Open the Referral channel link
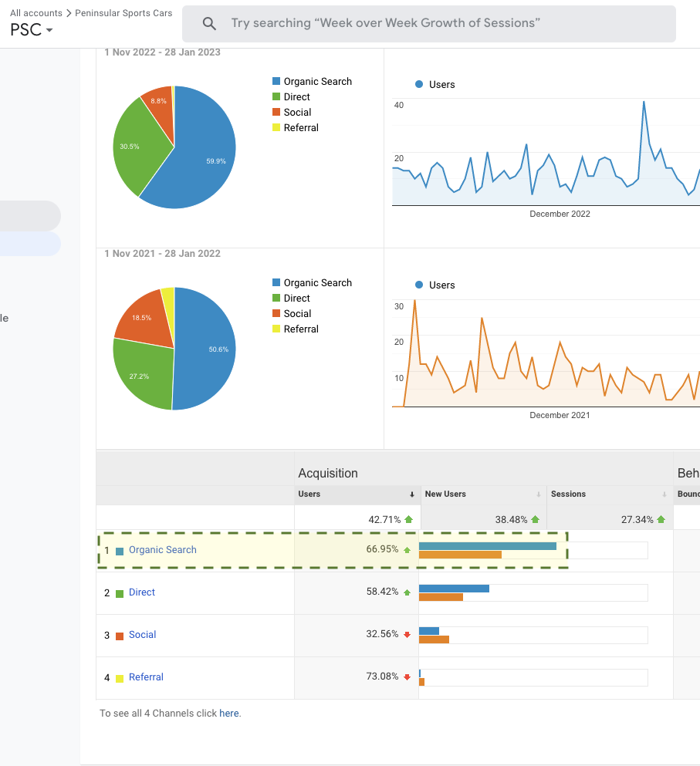 [x=146, y=677]
